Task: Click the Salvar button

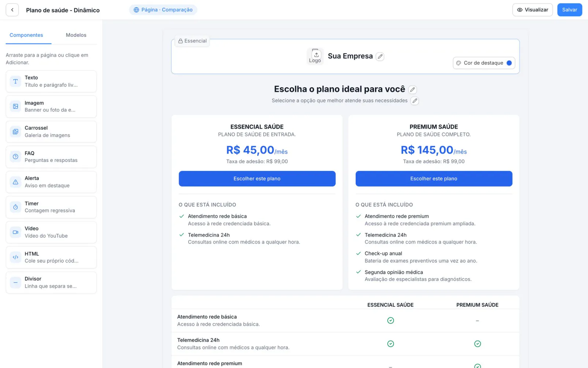Action: (x=570, y=10)
